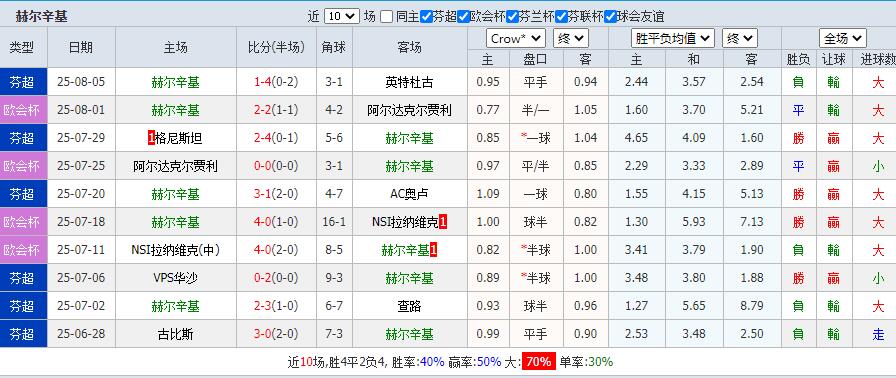Open the recent matches count dropdown
This screenshot has width=896, height=378.
(x=341, y=17)
